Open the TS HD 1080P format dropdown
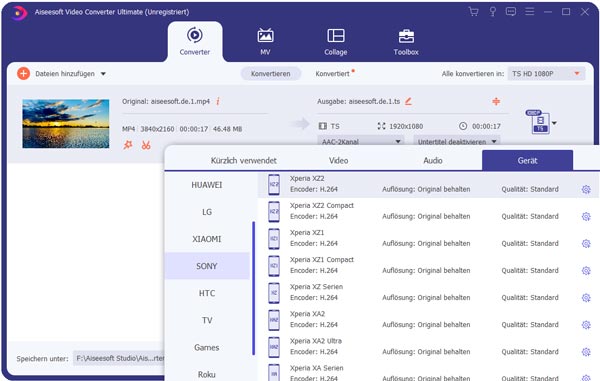Viewport: 600px width, 381px height. click(546, 73)
